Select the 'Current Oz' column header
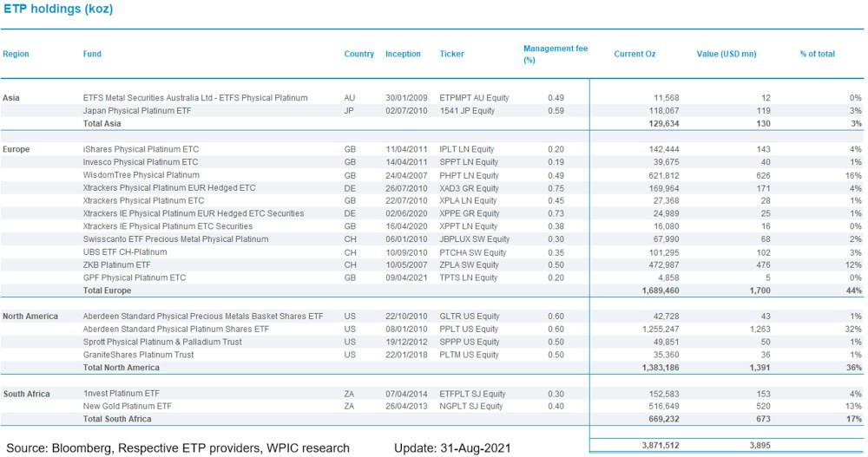 [635, 54]
